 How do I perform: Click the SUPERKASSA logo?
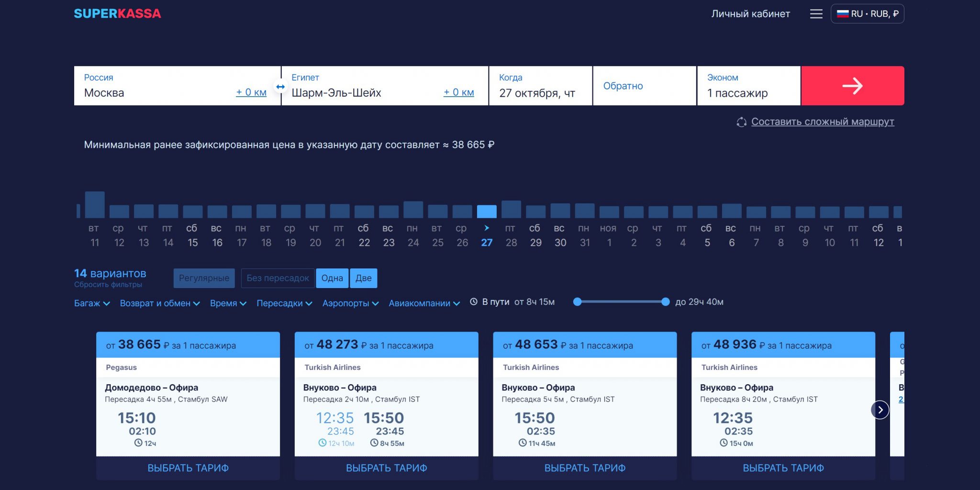click(x=117, y=13)
